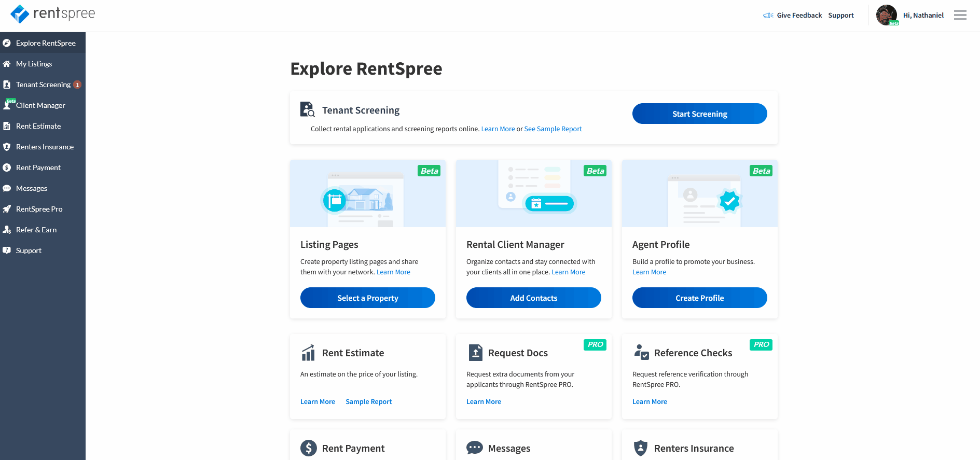Click the Listing Pages illustration thumbnail

pyautogui.click(x=367, y=193)
